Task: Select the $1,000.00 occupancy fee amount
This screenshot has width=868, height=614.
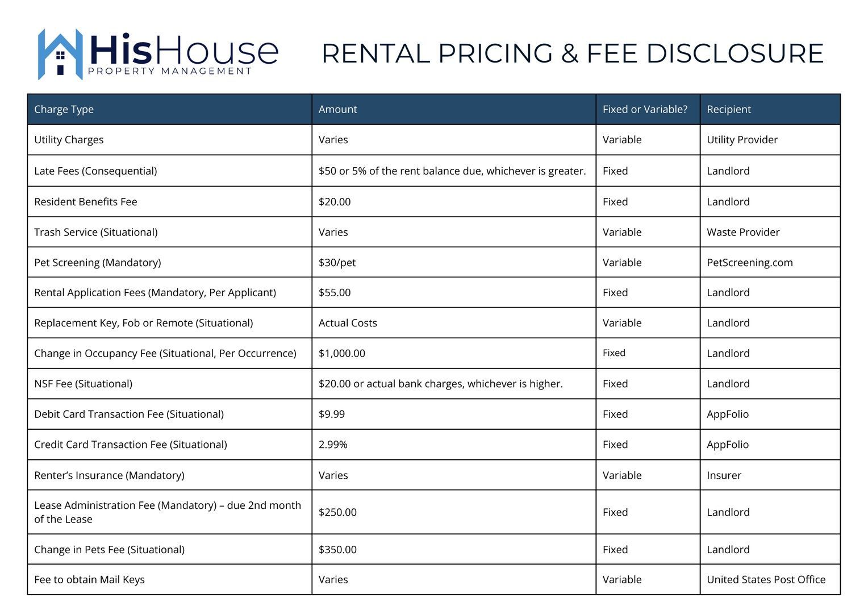Action: coord(342,353)
